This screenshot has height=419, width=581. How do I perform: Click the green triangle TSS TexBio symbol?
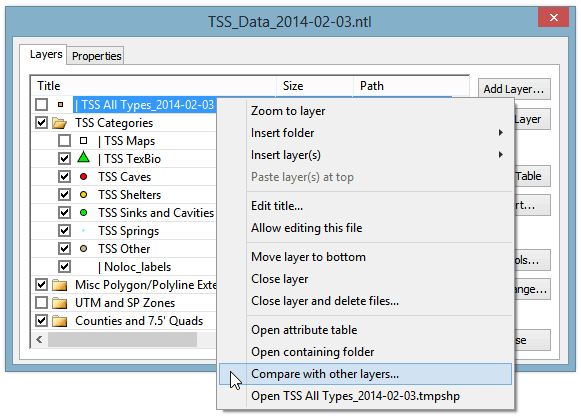[x=83, y=157]
